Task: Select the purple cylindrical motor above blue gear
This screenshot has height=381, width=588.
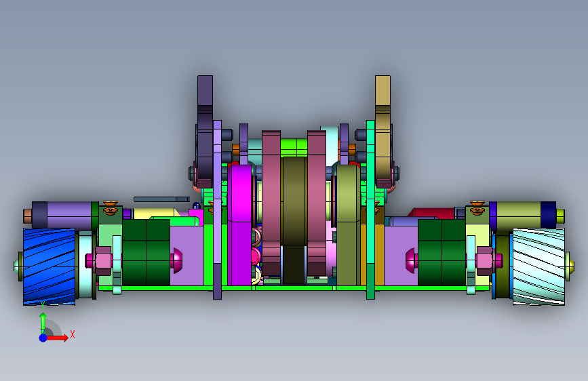Action: (64, 215)
